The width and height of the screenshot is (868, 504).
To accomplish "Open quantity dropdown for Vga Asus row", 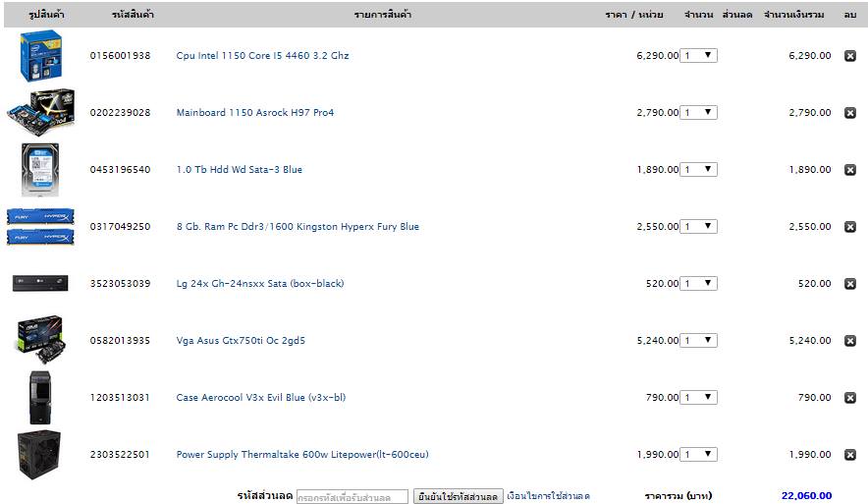I will (698, 340).
